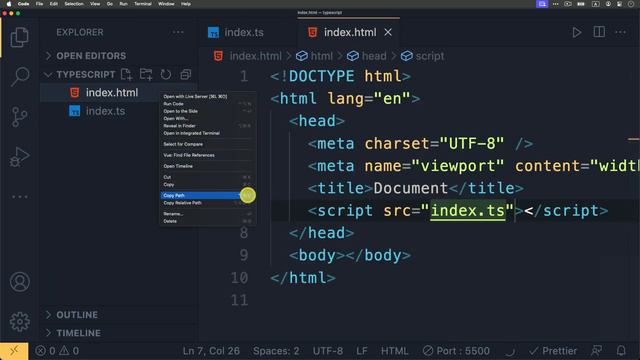Show additional activity bar views ellipsis

point(19,197)
